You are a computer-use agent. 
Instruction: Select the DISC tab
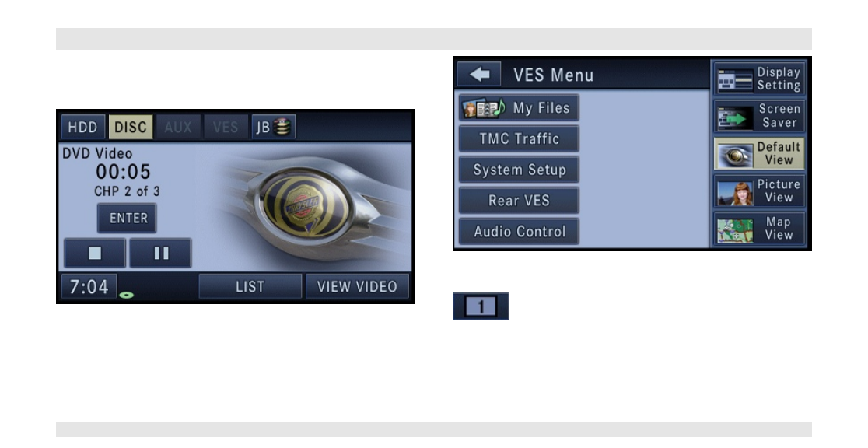pyautogui.click(x=131, y=127)
